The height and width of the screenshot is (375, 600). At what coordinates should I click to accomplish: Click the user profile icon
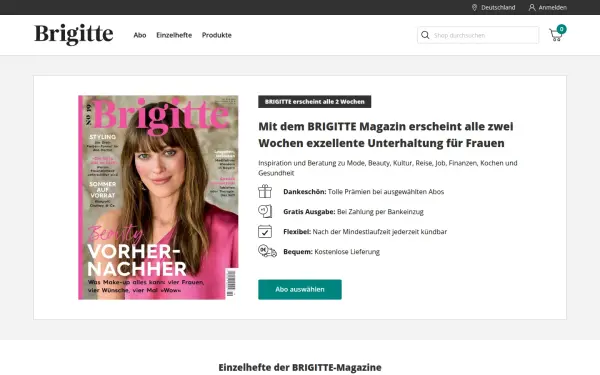(532, 7)
